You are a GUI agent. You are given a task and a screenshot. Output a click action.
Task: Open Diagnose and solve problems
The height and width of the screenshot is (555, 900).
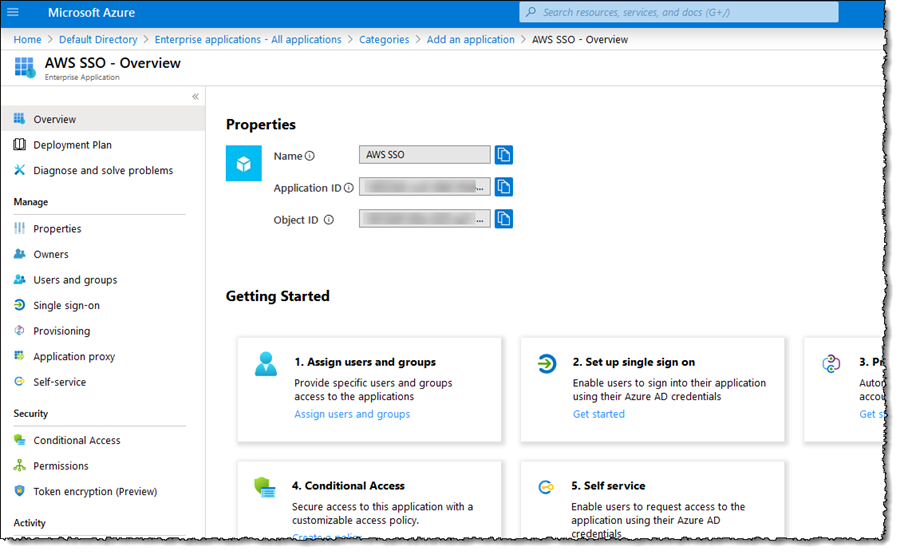pos(103,170)
